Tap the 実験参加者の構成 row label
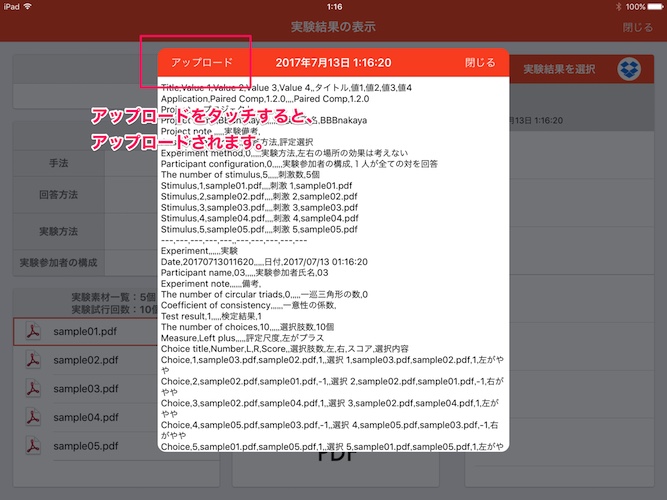The height and width of the screenshot is (500, 667). pos(58,263)
